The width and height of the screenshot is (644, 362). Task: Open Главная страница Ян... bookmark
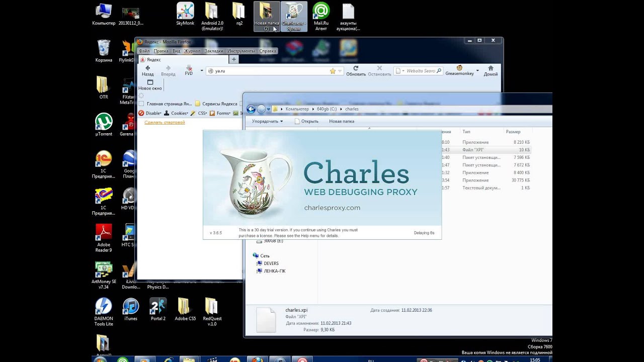click(166, 104)
